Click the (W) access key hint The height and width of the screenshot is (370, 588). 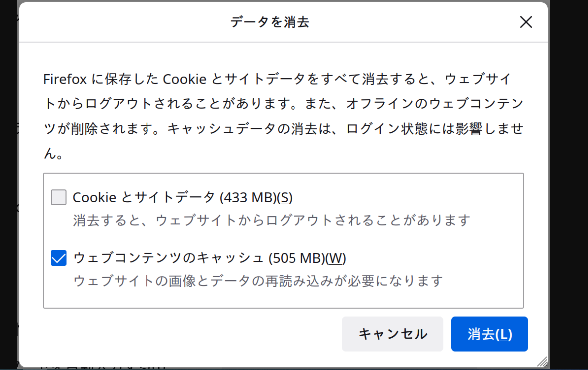pos(336,258)
